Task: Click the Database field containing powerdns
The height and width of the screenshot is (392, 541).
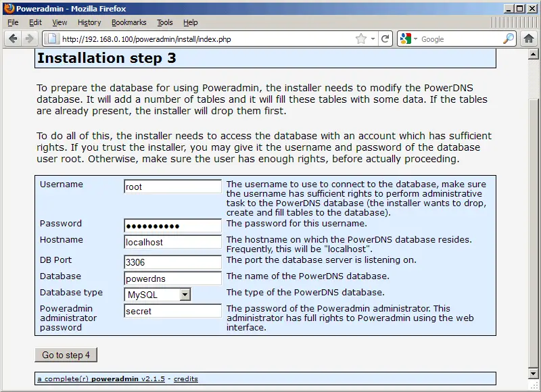Action: pyautogui.click(x=172, y=278)
